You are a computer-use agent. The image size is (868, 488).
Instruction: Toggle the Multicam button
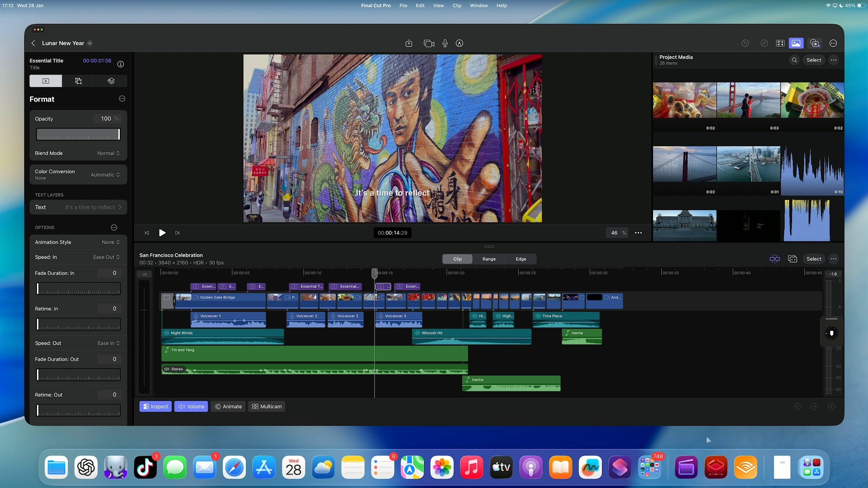(267, 406)
